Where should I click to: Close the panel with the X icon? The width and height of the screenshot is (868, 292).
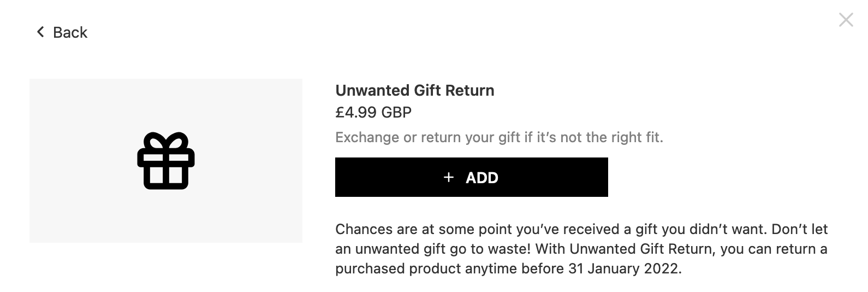[x=846, y=20]
